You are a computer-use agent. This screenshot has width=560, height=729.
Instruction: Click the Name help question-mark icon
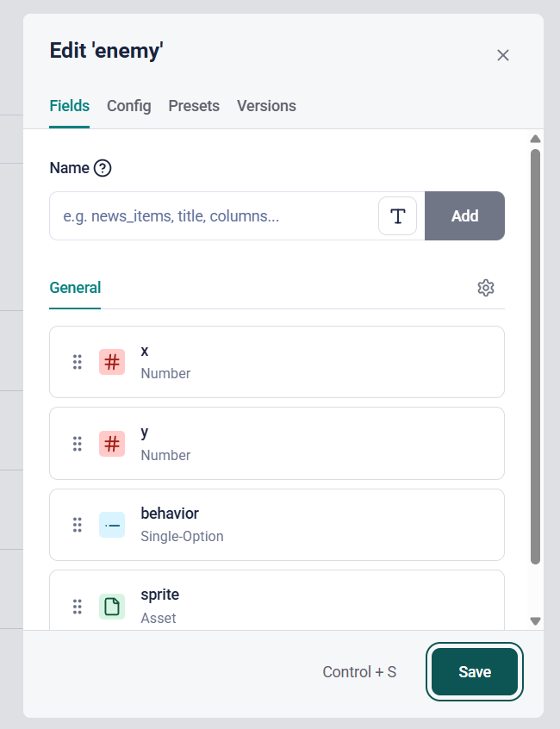[x=103, y=168]
